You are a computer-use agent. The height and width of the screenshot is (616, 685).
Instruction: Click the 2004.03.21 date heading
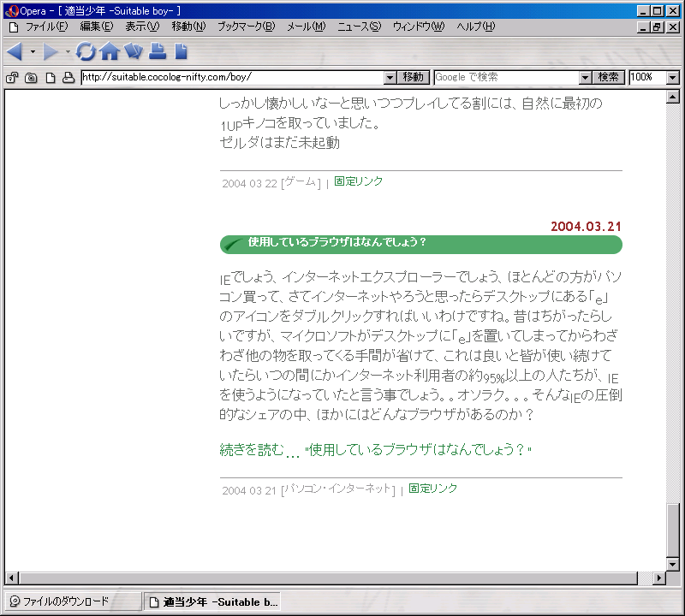586,227
